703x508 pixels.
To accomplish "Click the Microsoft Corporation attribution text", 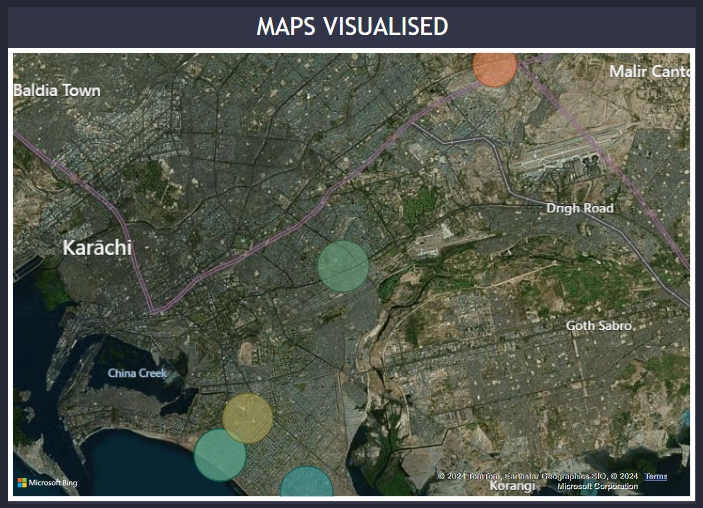I will point(597,486).
